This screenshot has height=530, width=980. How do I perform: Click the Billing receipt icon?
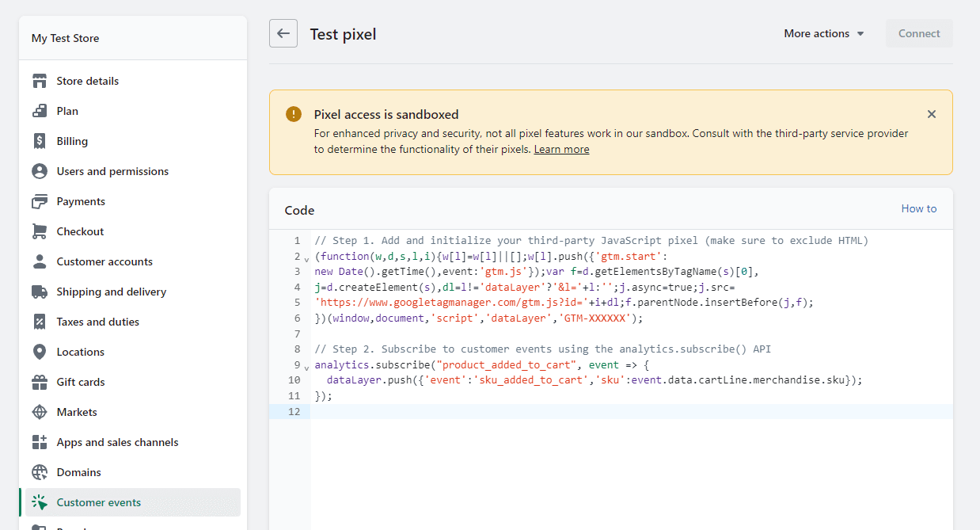point(40,141)
